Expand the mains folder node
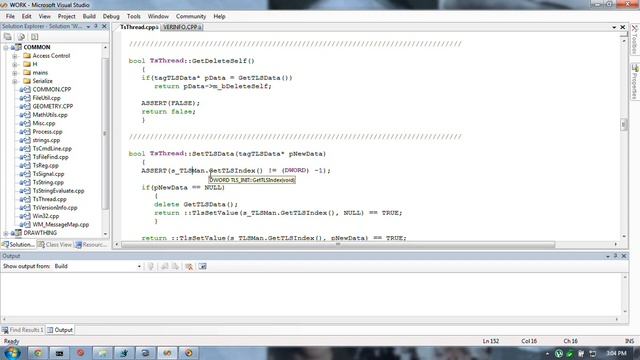This screenshot has height=360, width=640. tap(15, 73)
